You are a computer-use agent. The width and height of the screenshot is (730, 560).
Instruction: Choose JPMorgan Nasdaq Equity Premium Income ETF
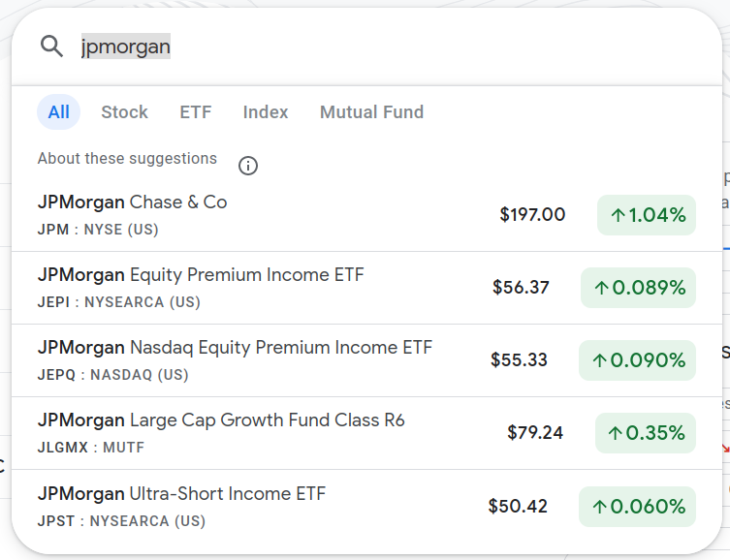235,359
